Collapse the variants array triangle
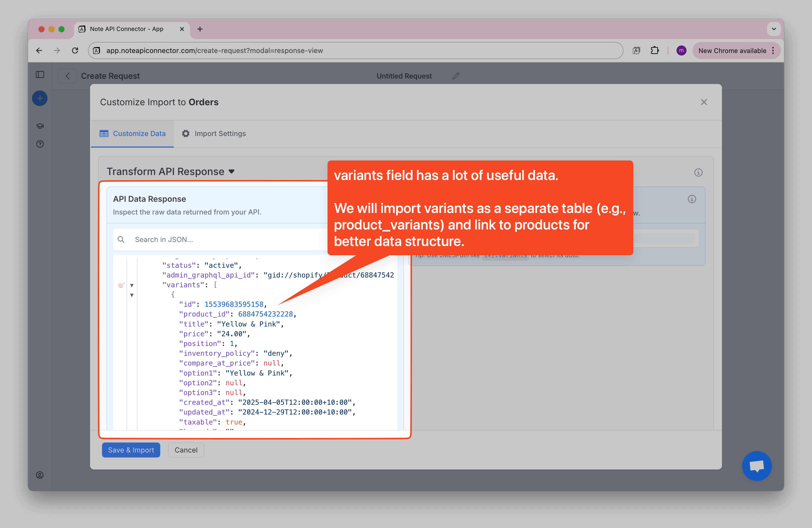The width and height of the screenshot is (812, 528). pyautogui.click(x=132, y=285)
